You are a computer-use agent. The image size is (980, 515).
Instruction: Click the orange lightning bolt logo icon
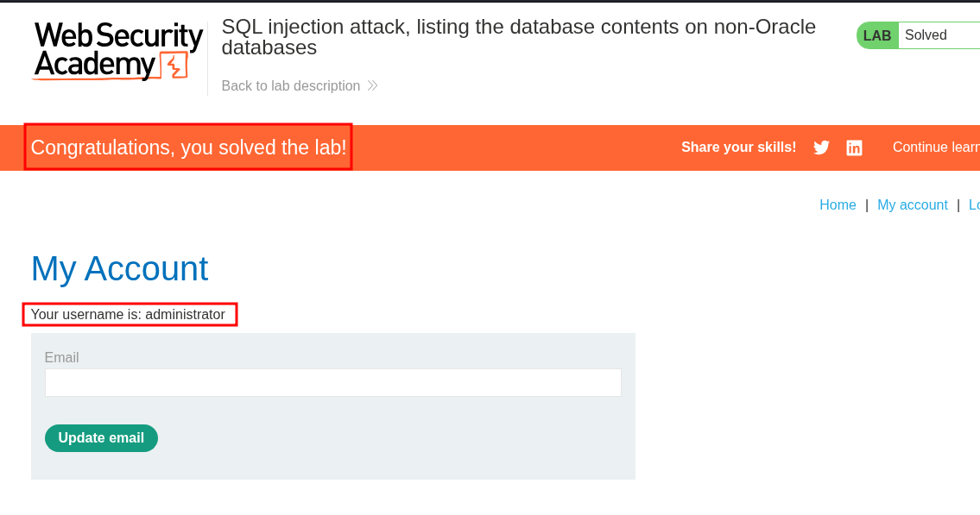pos(175,66)
